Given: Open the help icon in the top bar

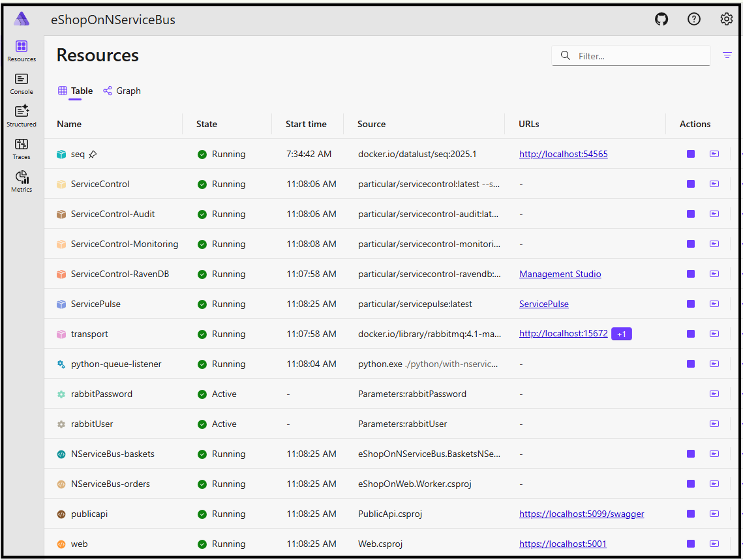Looking at the screenshot, I should tap(693, 20).
